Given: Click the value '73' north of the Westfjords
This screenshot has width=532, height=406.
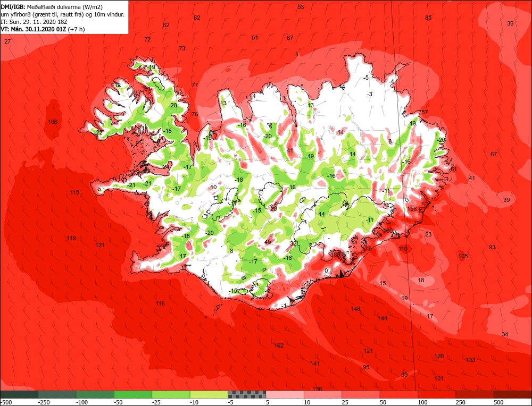Looking at the screenshot, I should (182, 48).
